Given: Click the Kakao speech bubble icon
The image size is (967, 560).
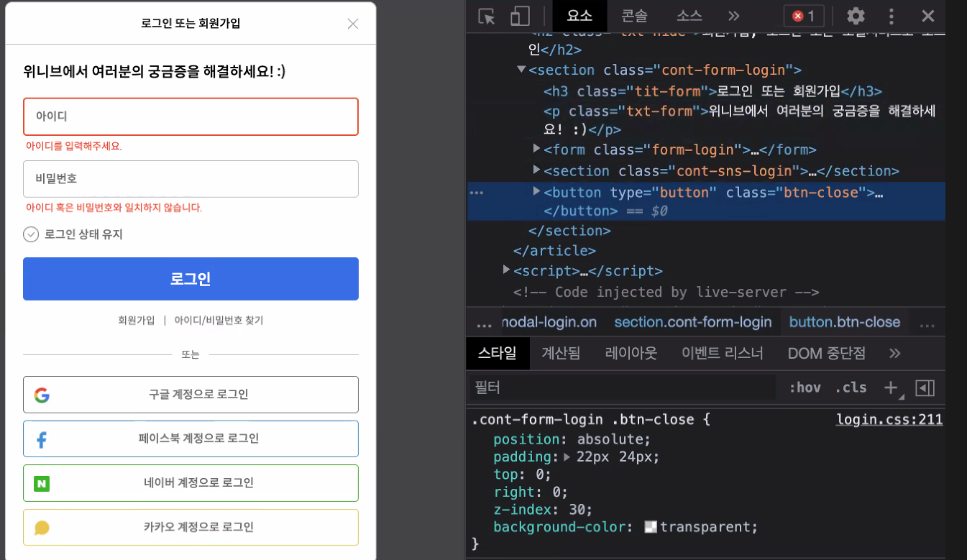Looking at the screenshot, I should tap(42, 528).
